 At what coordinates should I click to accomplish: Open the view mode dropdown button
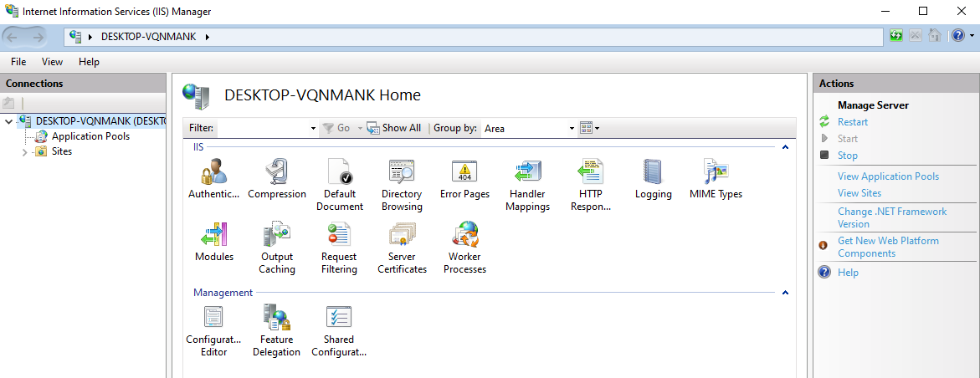[589, 129]
